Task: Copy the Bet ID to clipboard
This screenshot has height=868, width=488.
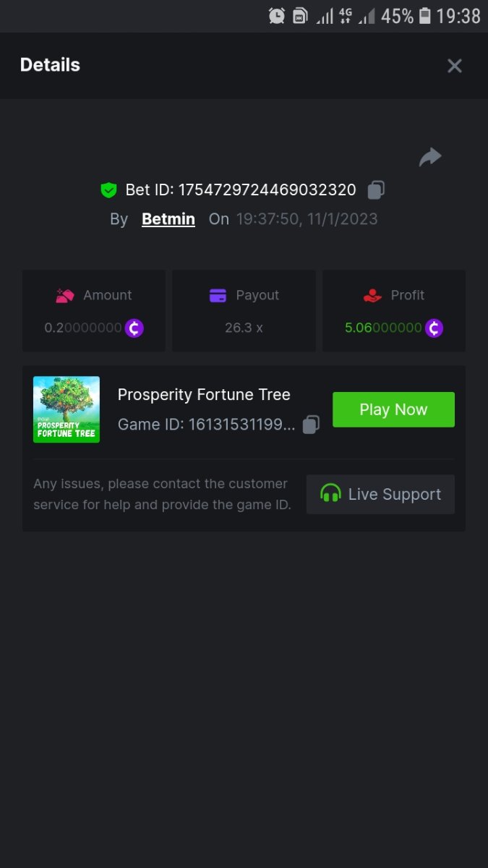Action: click(x=376, y=190)
